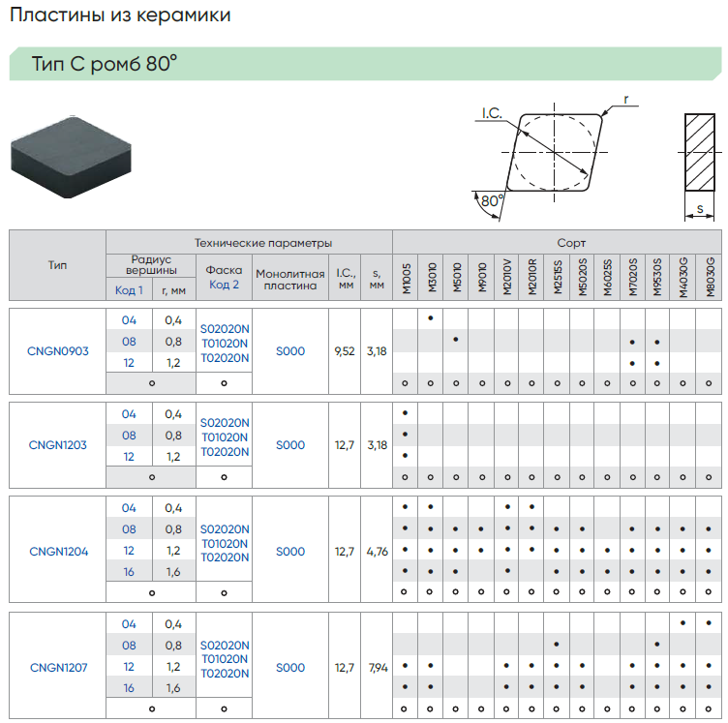Click the 'Сорт' column group header
This screenshot has width=728, height=723.
pos(571,243)
